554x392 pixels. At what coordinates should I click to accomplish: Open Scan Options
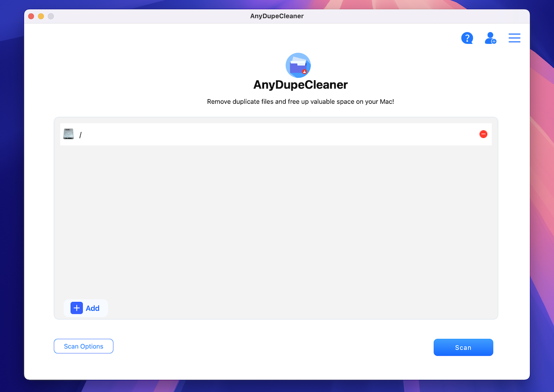click(x=84, y=346)
